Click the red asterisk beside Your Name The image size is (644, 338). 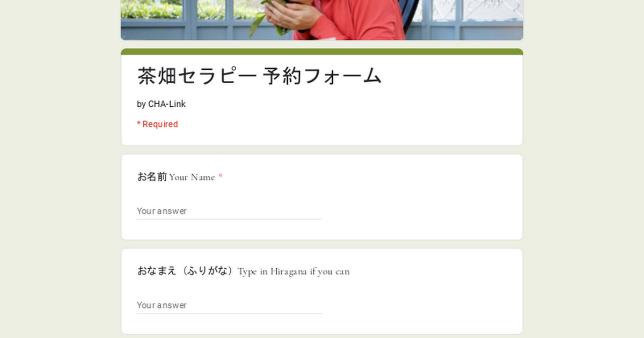(220, 177)
